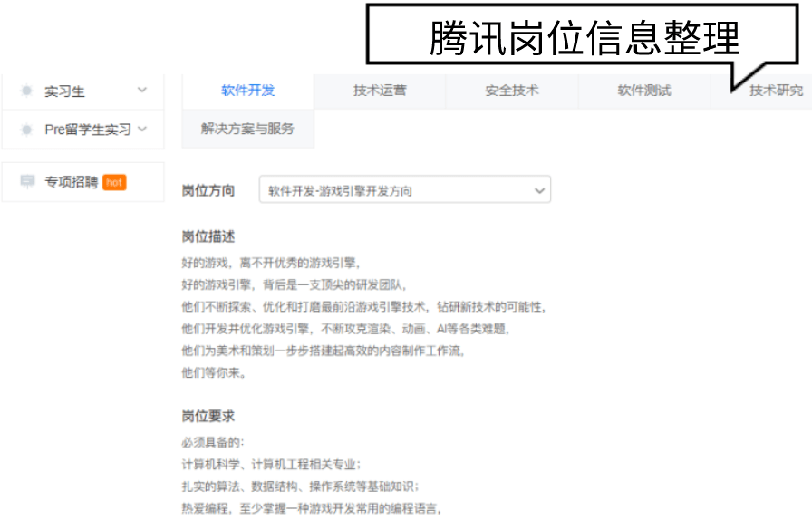This screenshot has height=520, width=812.
Task: Click the line 计算机科学、计算机工程相关专业
Action: 271,464
